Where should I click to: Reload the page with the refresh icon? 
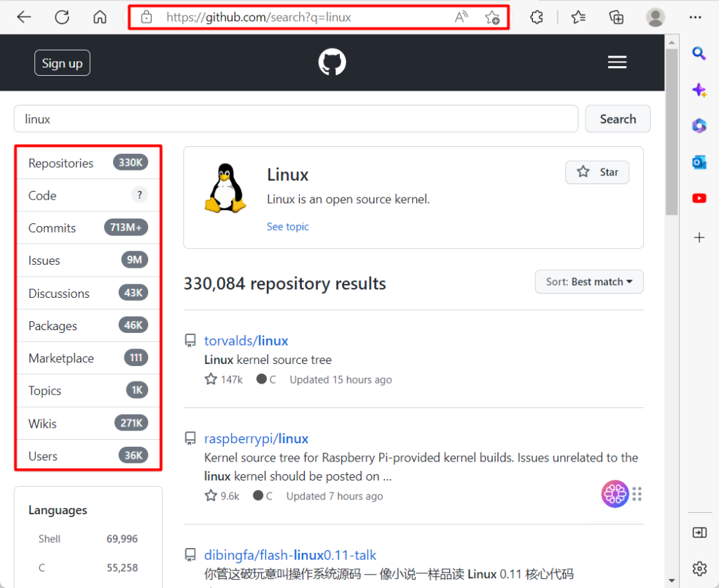[62, 18]
